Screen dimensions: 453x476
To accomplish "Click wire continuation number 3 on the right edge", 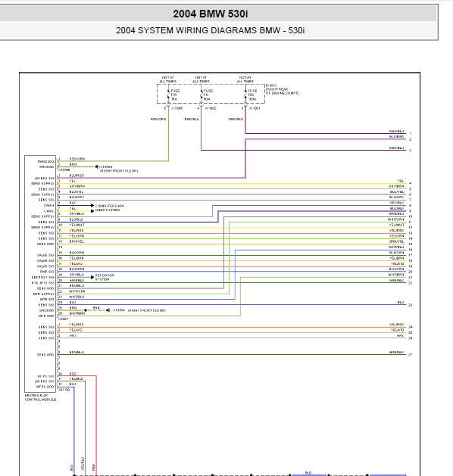I will pos(411,151).
